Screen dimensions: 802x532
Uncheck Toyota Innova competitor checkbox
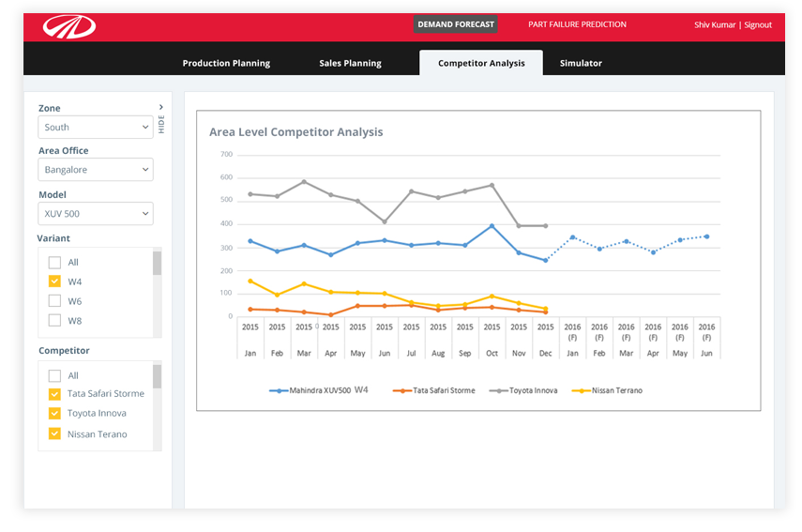click(54, 414)
